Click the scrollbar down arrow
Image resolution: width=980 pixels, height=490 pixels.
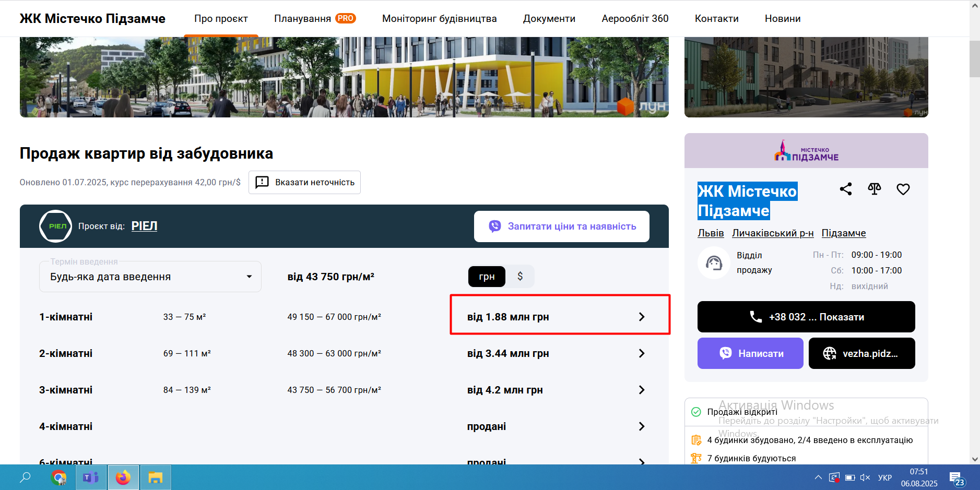(975, 459)
